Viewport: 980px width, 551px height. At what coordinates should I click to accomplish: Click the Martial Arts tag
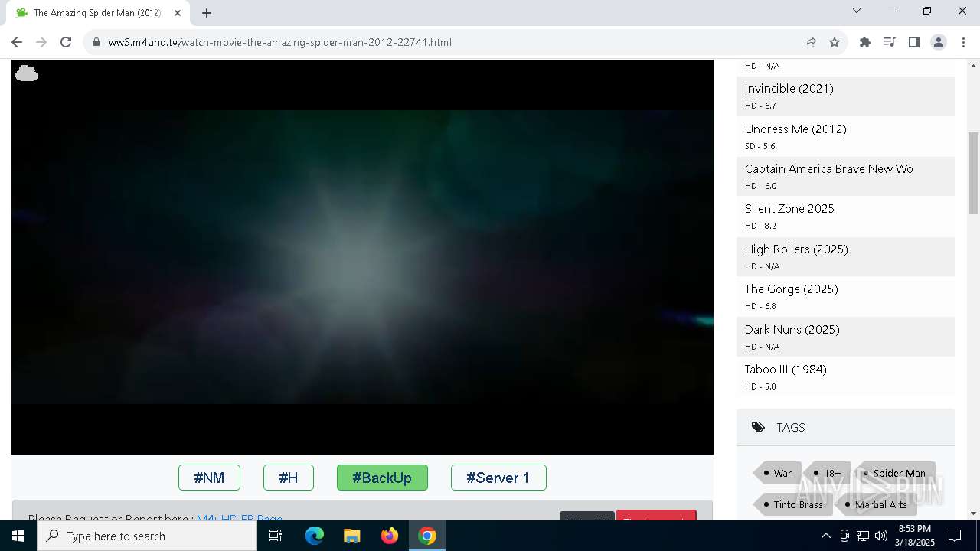(x=876, y=504)
